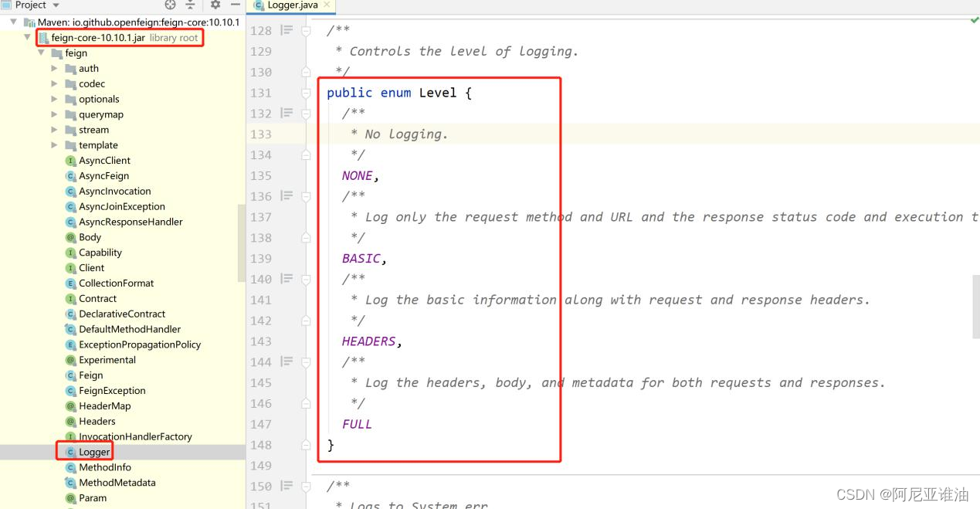Screen dimensions: 980x509
Task: Expand the template folder
Action: [55, 145]
